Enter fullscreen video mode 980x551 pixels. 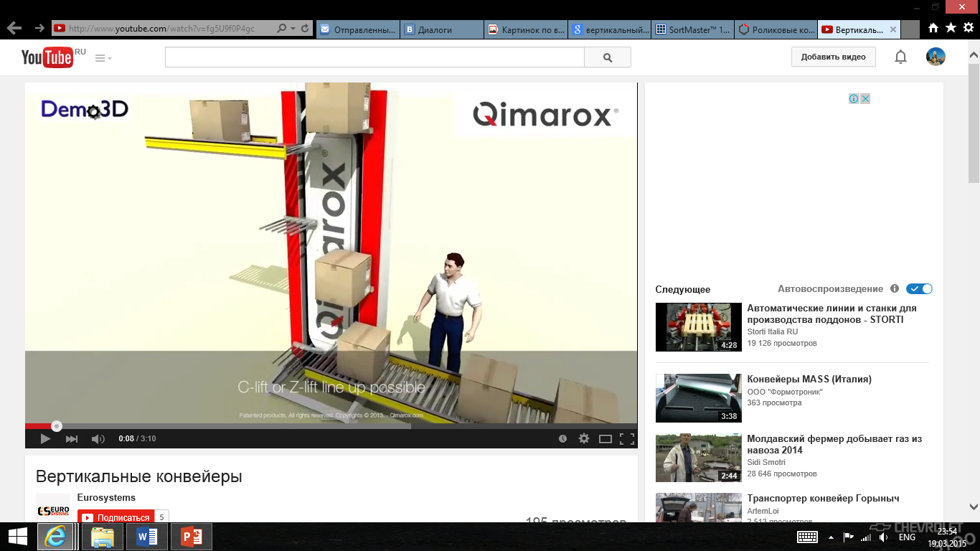click(626, 438)
